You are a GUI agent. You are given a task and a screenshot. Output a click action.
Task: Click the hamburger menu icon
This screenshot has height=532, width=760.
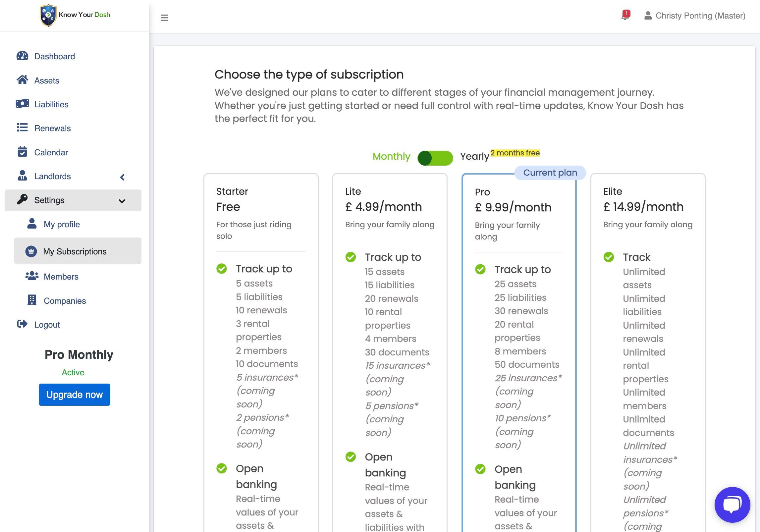pyautogui.click(x=164, y=18)
